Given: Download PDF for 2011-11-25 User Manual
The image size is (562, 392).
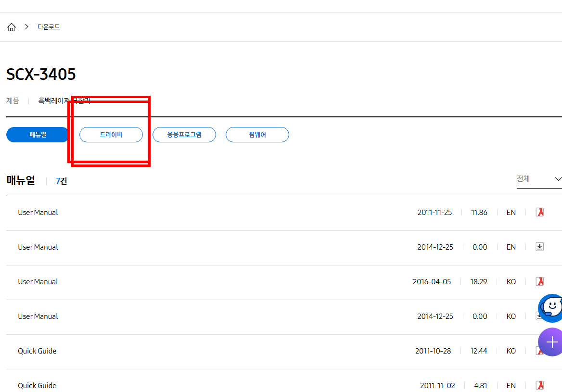Looking at the screenshot, I should (x=540, y=212).
